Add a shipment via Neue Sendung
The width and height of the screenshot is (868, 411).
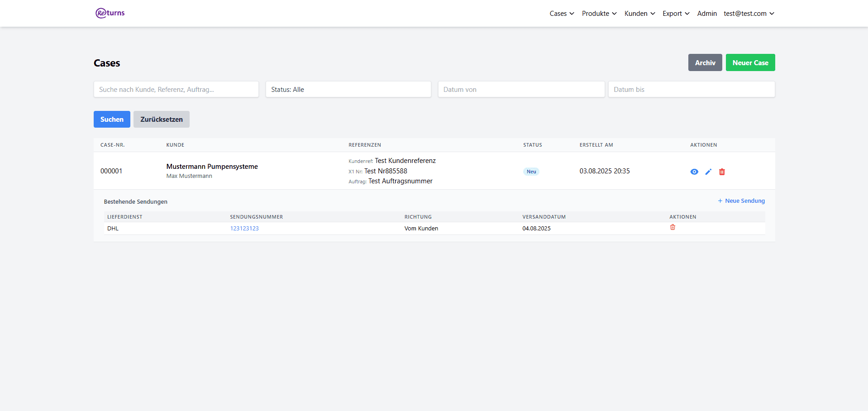741,201
